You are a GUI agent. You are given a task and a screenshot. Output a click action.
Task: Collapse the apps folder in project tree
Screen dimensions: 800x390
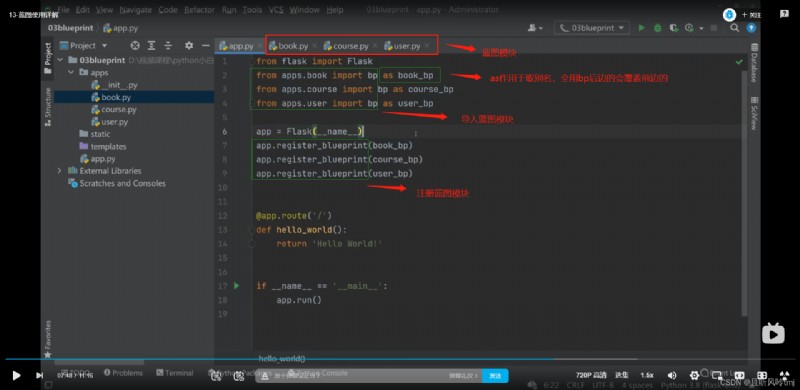[70, 72]
